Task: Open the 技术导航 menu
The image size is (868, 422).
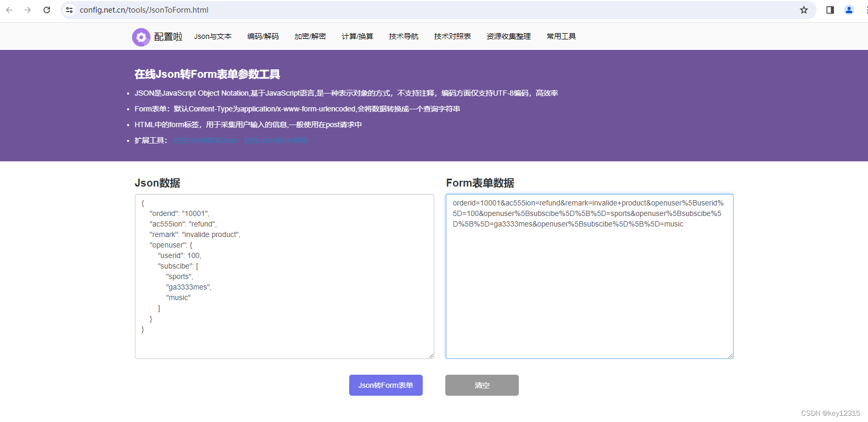Action: pos(404,36)
